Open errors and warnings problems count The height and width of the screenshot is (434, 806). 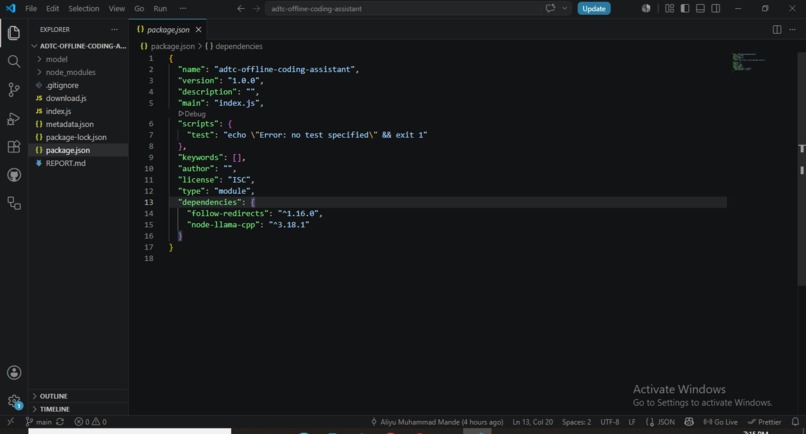click(90, 422)
